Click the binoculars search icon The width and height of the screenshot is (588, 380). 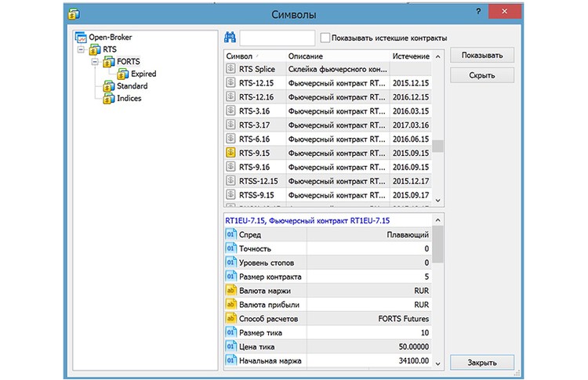[x=230, y=37]
